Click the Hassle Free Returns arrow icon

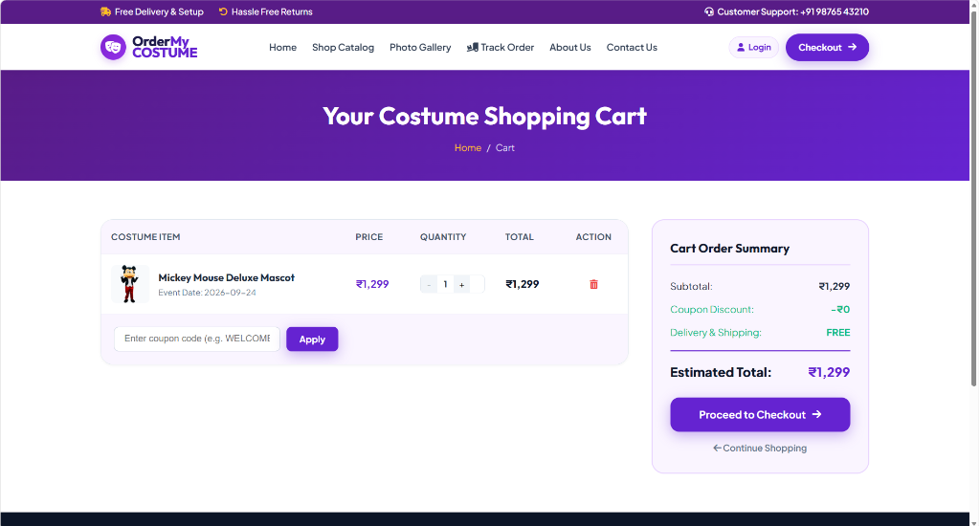click(x=223, y=11)
